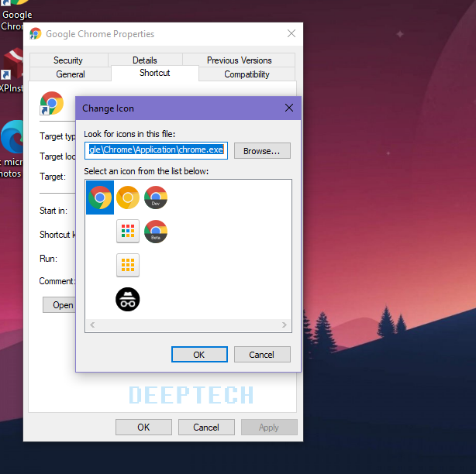Screen dimensions: 476x474
Task: Pick the orange app launcher grid icon
Action: coord(128,265)
